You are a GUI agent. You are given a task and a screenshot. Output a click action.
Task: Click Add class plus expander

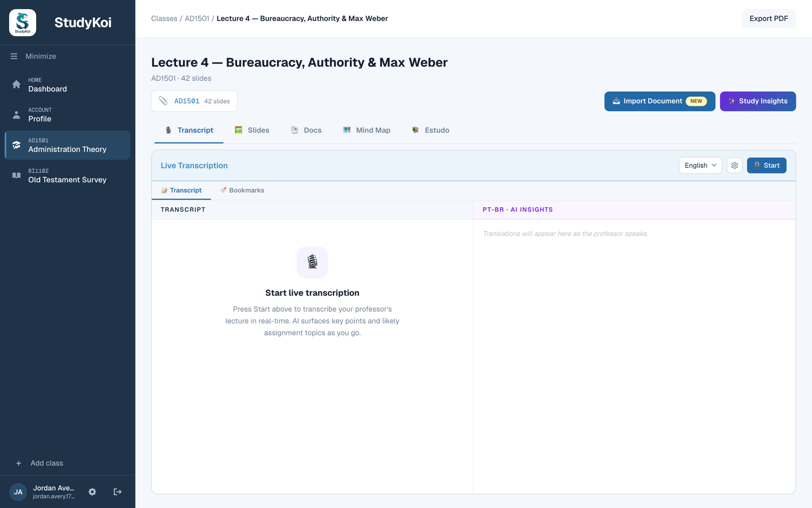[x=18, y=463]
